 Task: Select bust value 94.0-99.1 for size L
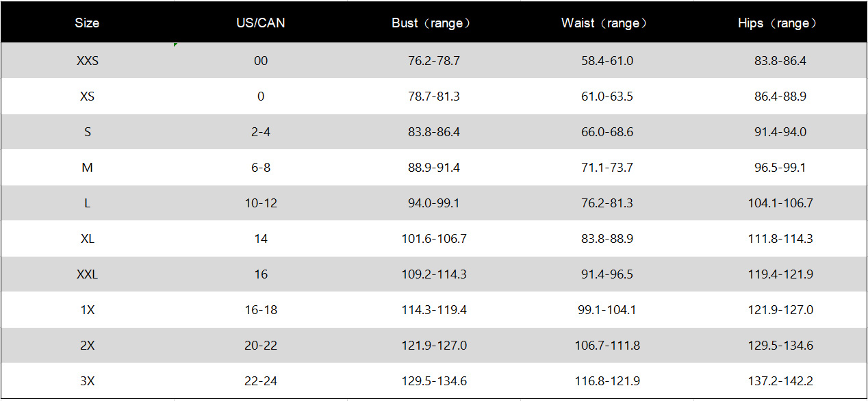pyautogui.click(x=434, y=203)
